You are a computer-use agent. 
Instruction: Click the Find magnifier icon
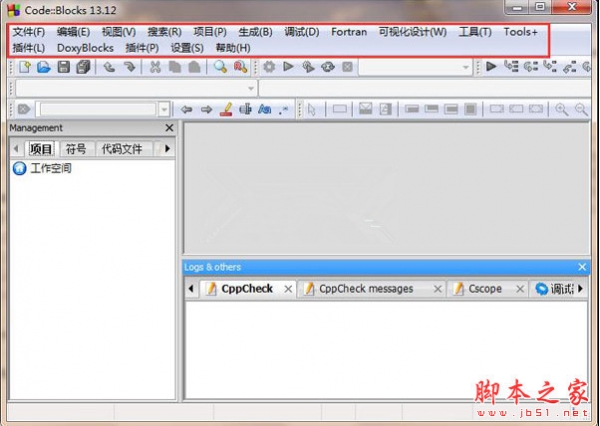coord(220,67)
